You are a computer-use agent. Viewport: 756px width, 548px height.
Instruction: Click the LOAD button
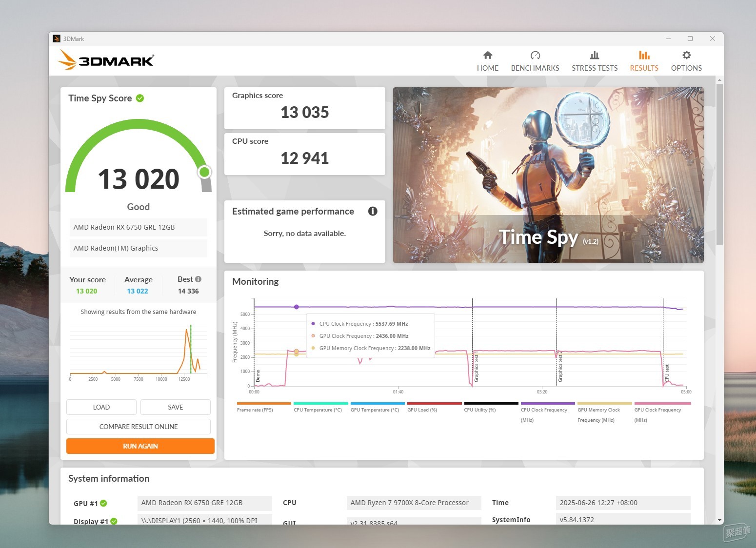[x=101, y=407]
